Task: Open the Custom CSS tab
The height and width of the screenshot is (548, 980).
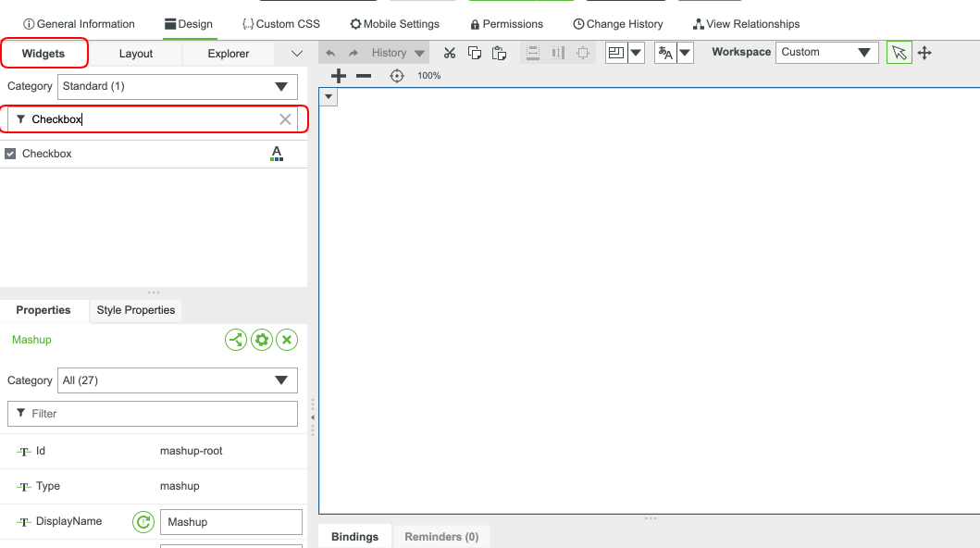Action: point(281,24)
